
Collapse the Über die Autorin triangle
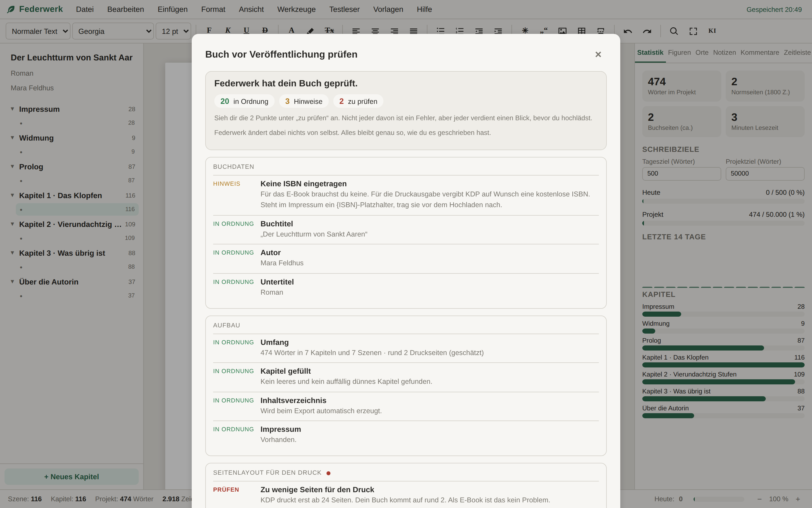pos(12,282)
